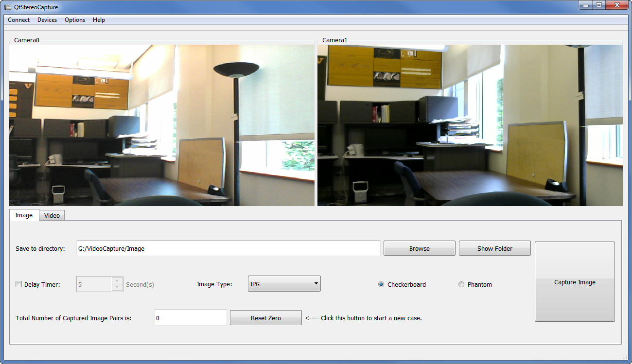
Task: Open the Devices menu
Action: [x=47, y=20]
